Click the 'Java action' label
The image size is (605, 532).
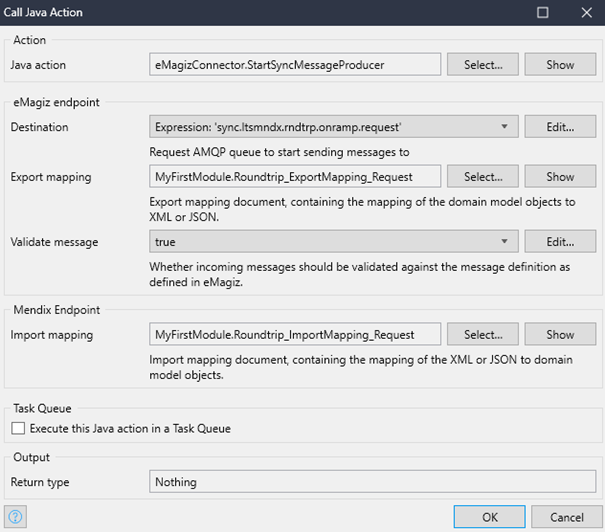point(38,65)
